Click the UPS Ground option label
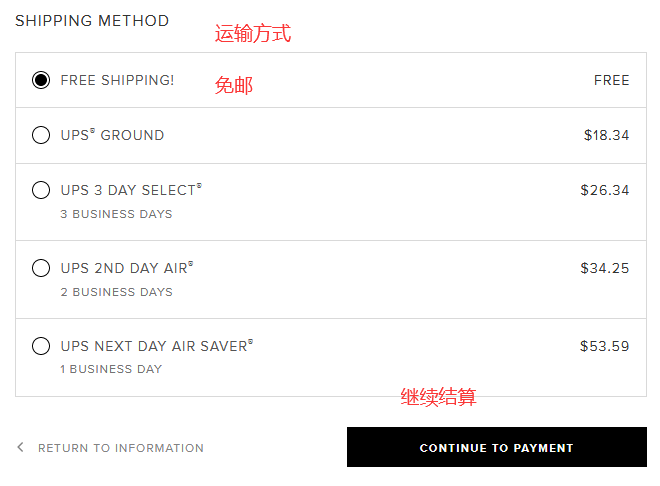Viewport: 660px width, 486px height. 112,135
